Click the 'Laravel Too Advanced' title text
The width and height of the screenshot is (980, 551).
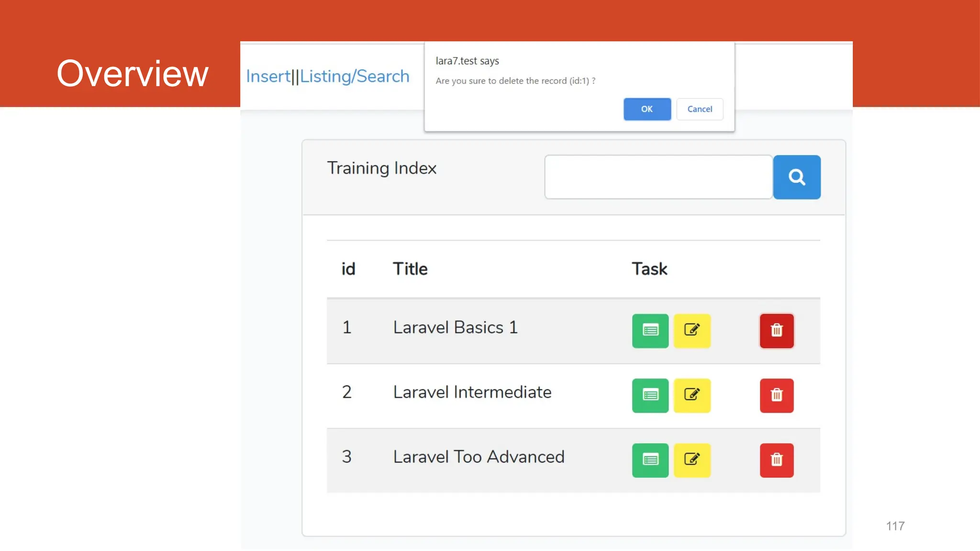pyautogui.click(x=479, y=457)
